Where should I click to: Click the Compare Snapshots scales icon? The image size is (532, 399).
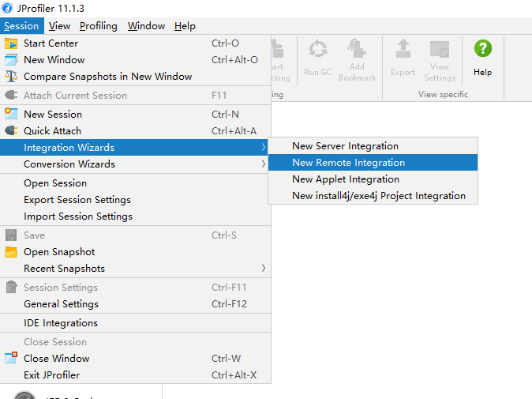(11, 77)
